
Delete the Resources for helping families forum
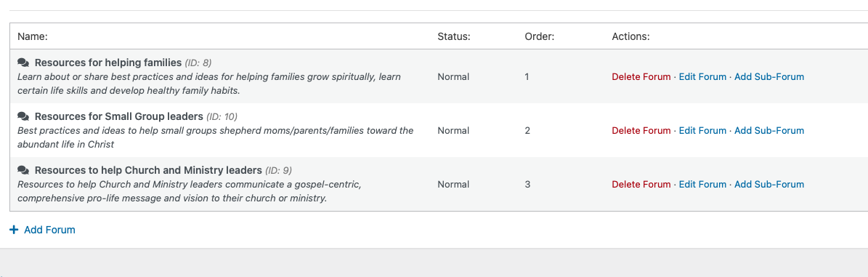point(641,77)
